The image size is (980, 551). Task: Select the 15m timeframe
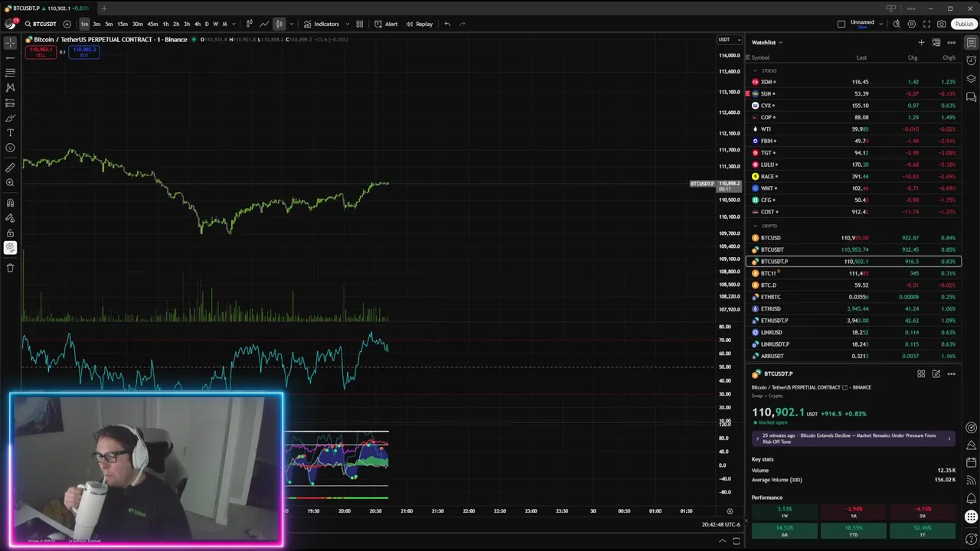[x=122, y=24]
